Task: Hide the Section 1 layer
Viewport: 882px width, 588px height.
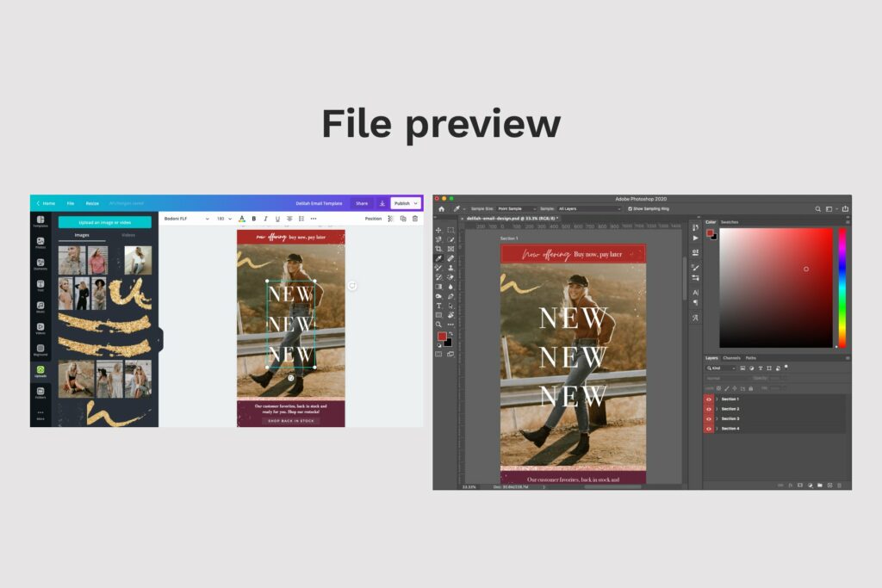Action: [x=708, y=399]
